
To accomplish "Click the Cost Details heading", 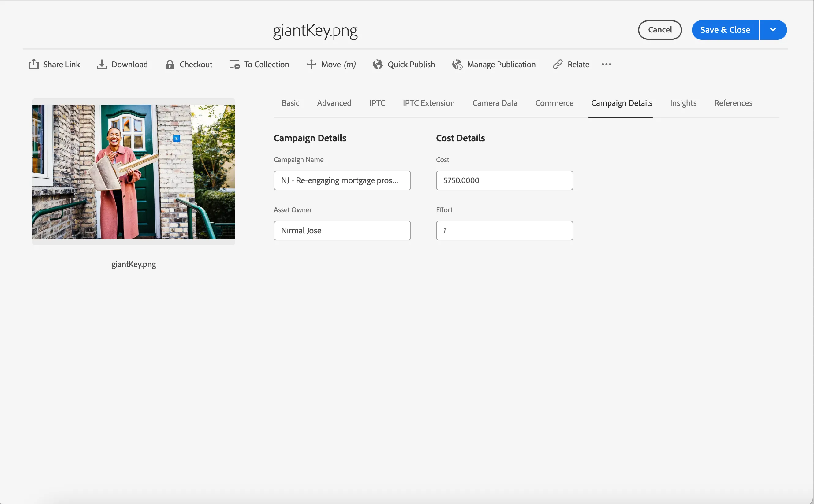I will coord(460,138).
